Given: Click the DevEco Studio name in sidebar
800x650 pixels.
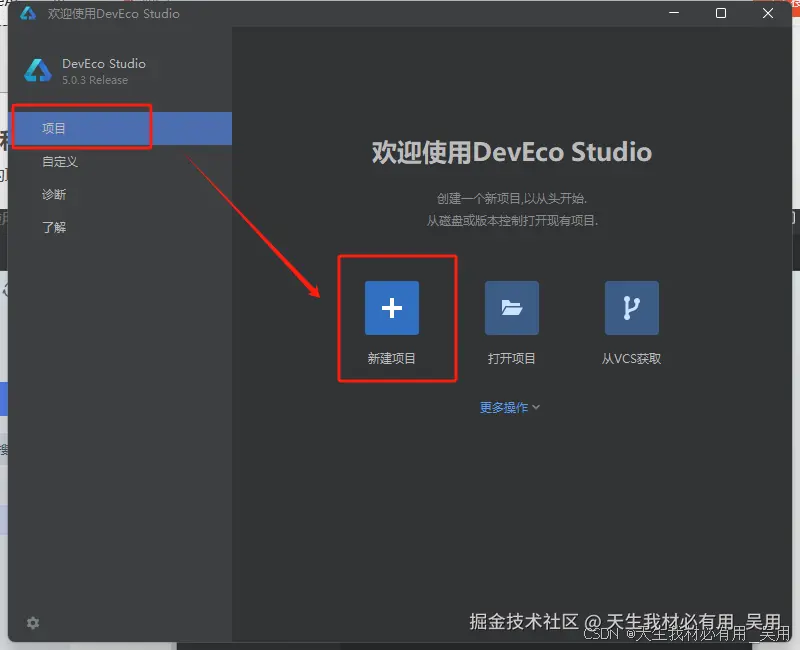Looking at the screenshot, I should coord(104,63).
